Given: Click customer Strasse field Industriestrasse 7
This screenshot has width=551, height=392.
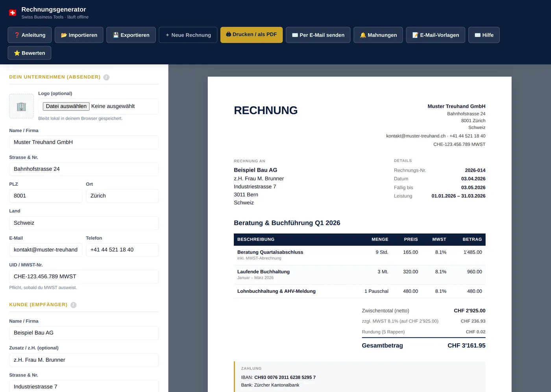Looking at the screenshot, I should click(84, 386).
